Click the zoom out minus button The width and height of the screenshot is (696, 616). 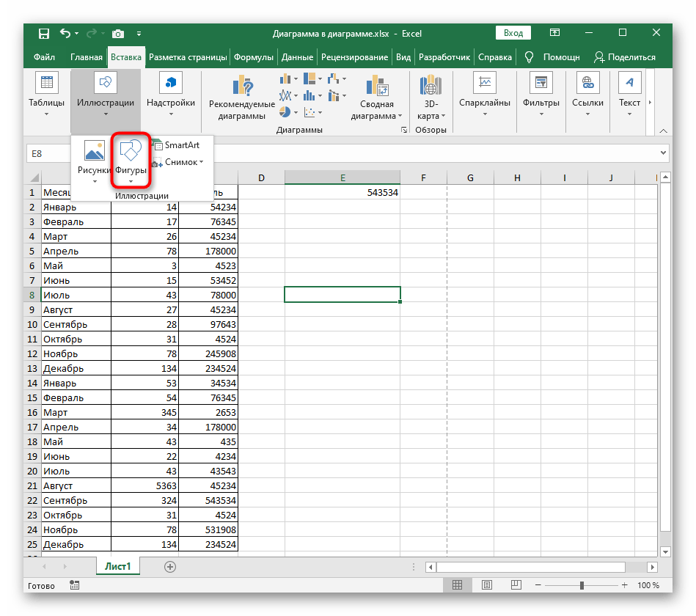point(538,585)
